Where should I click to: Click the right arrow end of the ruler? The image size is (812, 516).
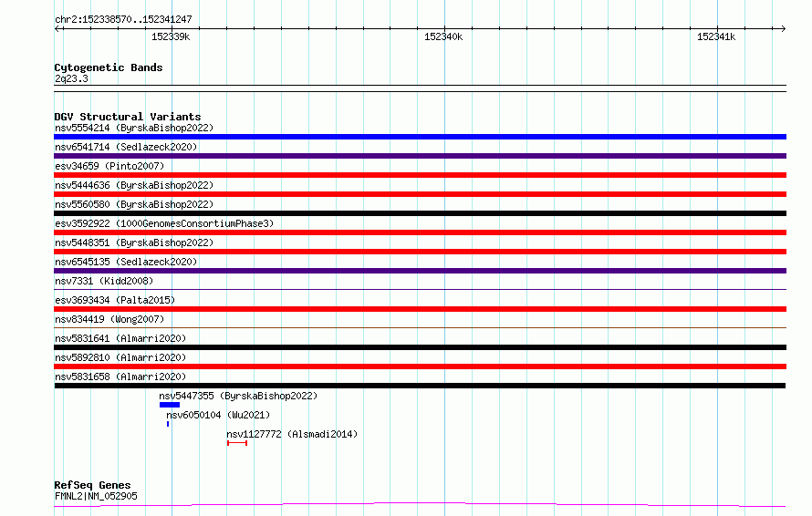tap(784, 28)
